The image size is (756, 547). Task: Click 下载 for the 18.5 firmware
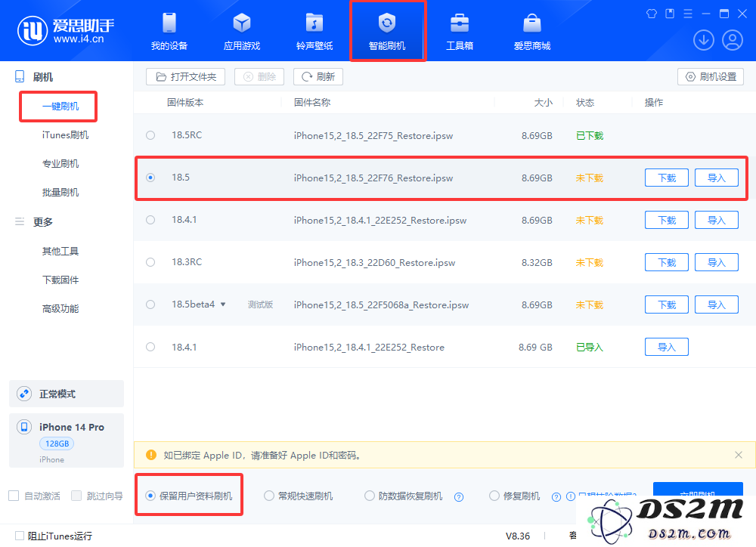[667, 178]
